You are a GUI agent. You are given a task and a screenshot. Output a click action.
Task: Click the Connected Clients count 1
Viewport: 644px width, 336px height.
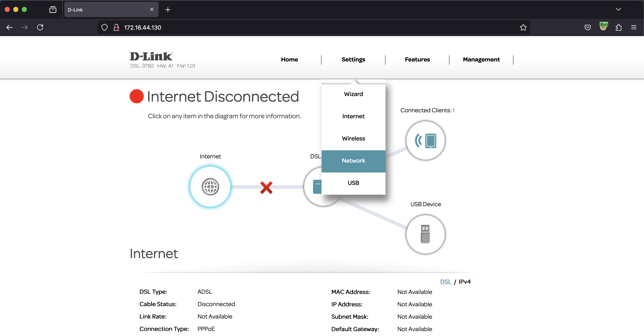point(454,111)
